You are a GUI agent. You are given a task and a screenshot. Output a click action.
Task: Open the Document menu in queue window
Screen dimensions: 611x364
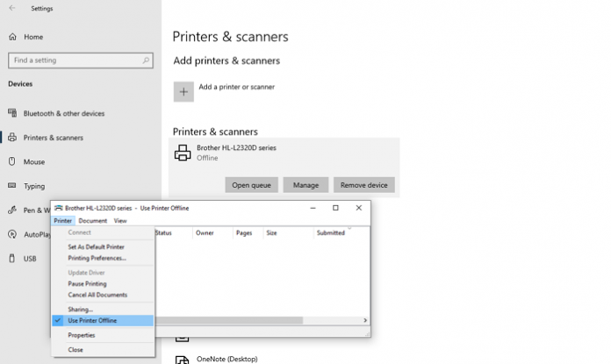coord(93,221)
